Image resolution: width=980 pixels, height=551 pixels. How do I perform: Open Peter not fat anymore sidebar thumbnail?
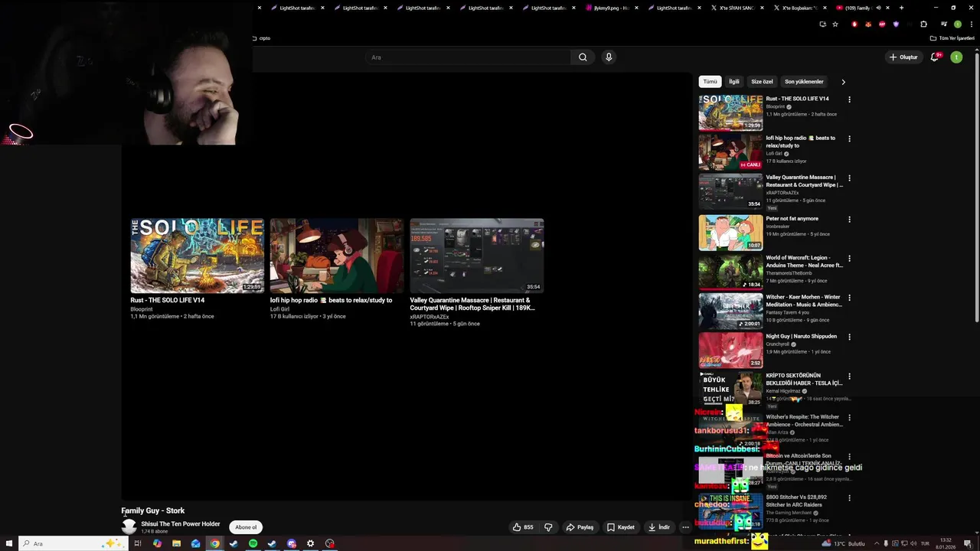click(730, 232)
